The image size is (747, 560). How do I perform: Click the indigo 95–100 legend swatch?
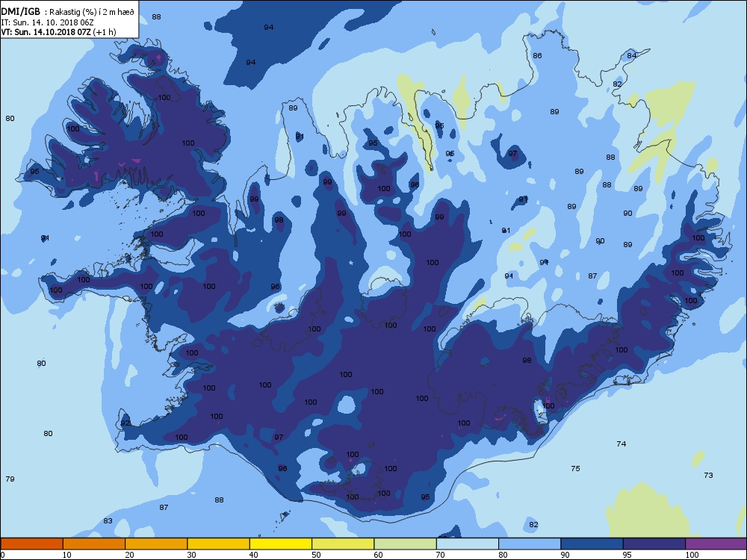click(654, 544)
